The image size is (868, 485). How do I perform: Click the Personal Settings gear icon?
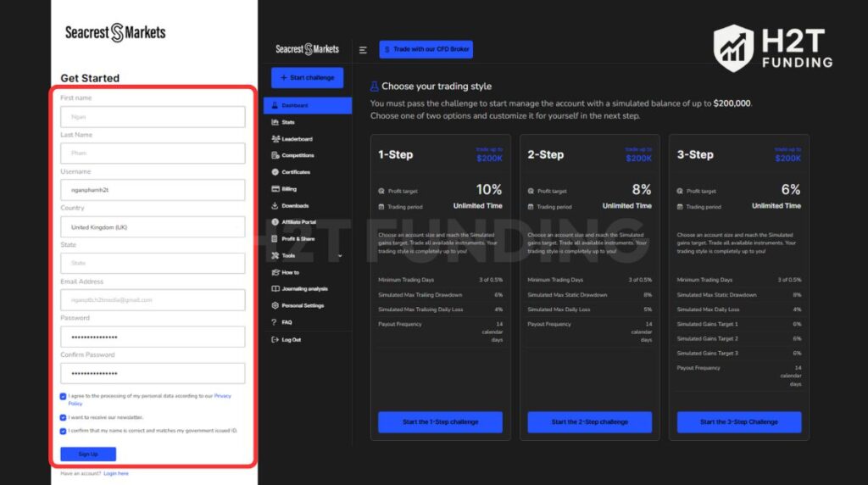pyautogui.click(x=275, y=305)
